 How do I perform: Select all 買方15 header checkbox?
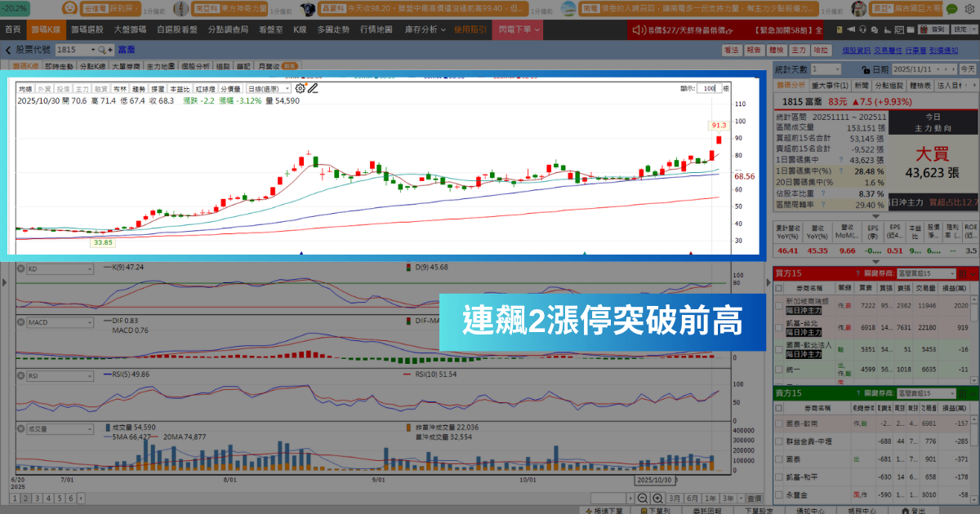click(780, 288)
